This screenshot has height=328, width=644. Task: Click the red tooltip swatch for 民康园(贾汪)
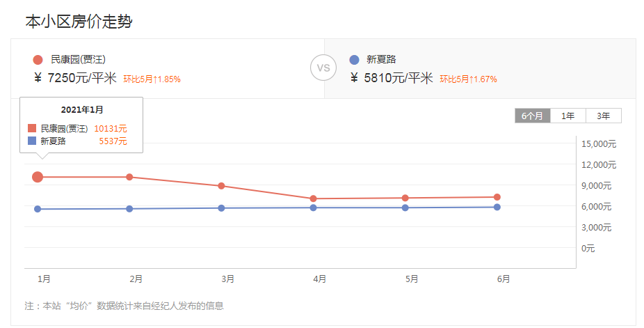(32, 128)
